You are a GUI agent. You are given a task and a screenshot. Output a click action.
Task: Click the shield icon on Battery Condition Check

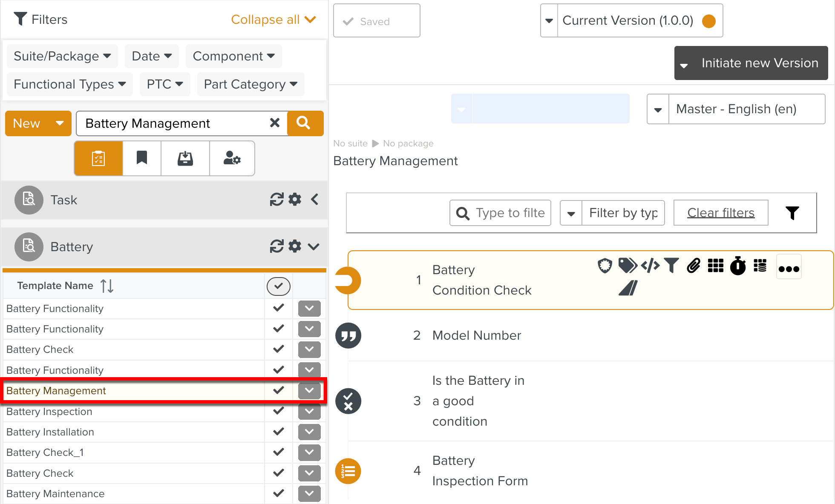point(605,266)
